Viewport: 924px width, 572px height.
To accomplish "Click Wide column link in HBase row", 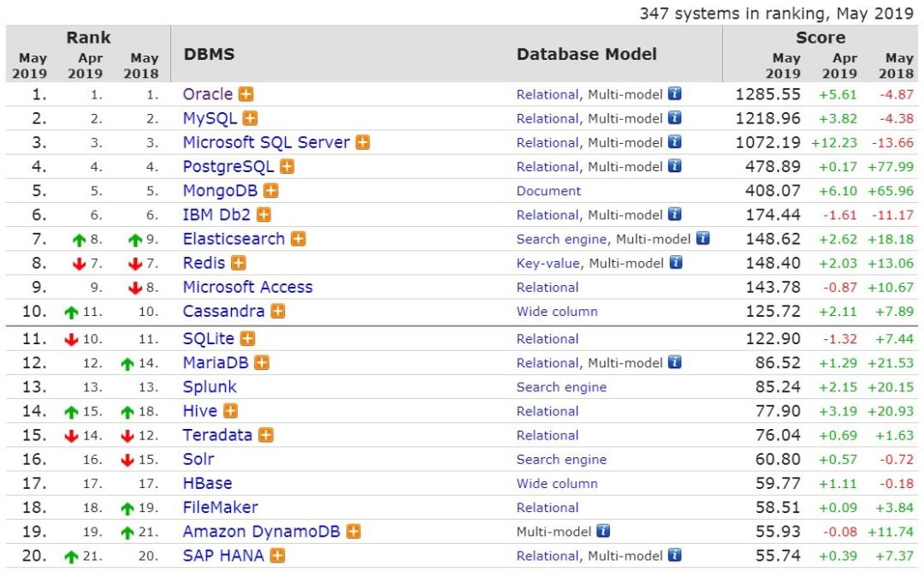I will coord(557,484).
